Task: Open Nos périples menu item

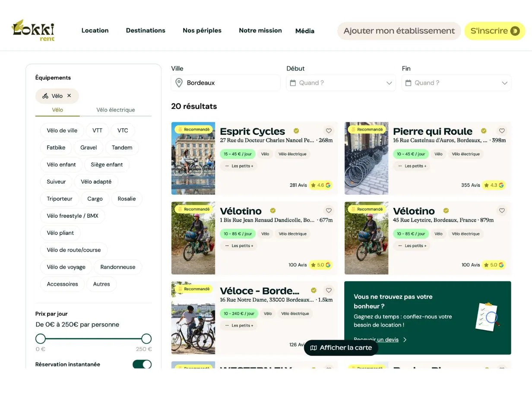Action: coord(202,30)
